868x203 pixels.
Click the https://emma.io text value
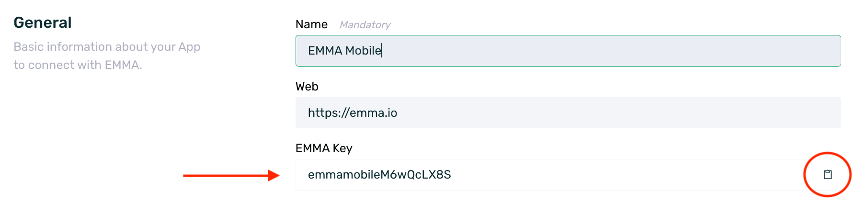point(353,113)
